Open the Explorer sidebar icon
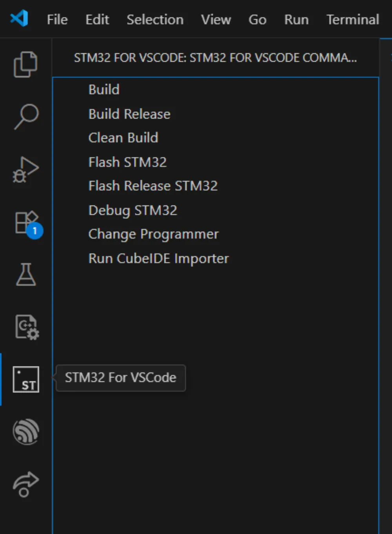 point(25,65)
